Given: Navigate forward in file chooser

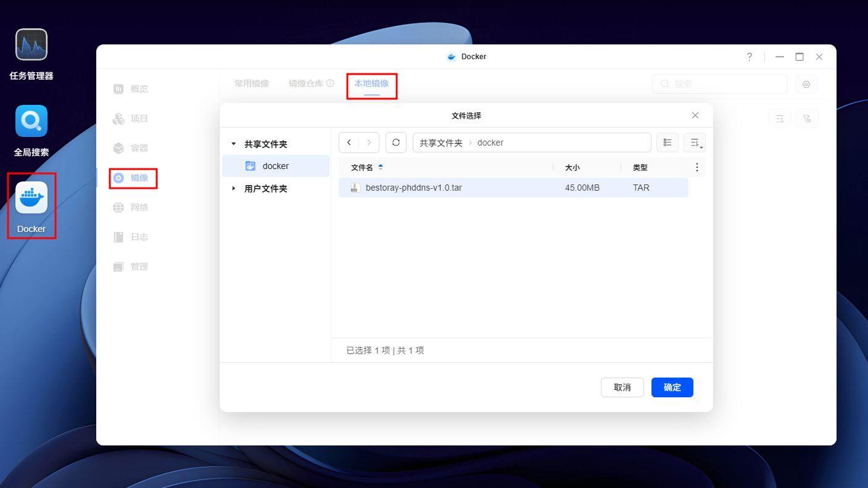Looking at the screenshot, I should coord(369,143).
